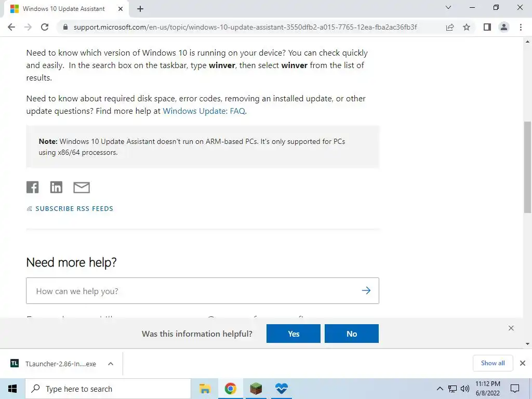
Task: Share this page via share icon
Action: (450, 27)
